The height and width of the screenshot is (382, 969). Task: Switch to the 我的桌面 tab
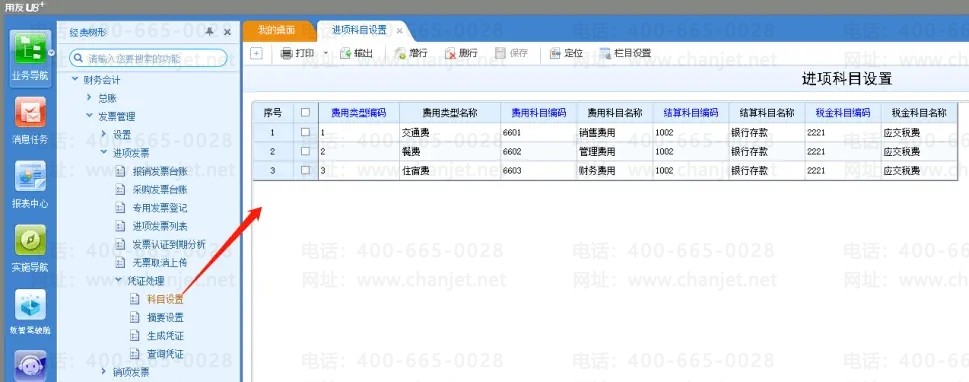pos(277,30)
